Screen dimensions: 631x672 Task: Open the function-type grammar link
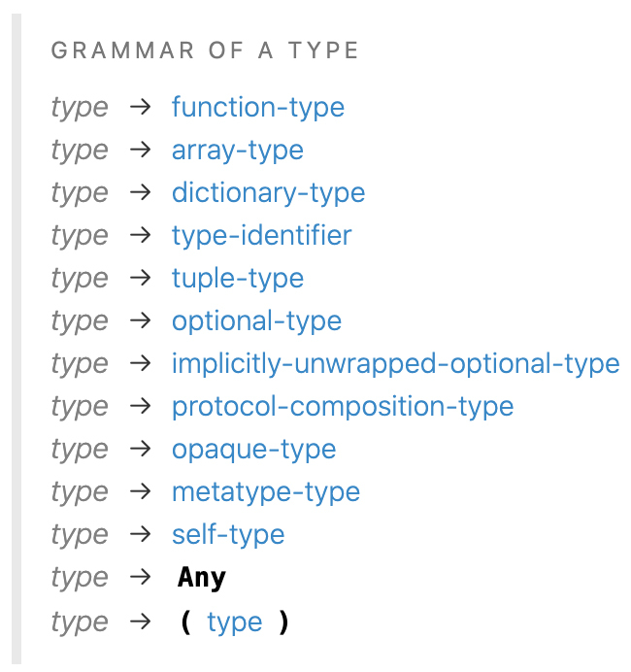tap(258, 108)
